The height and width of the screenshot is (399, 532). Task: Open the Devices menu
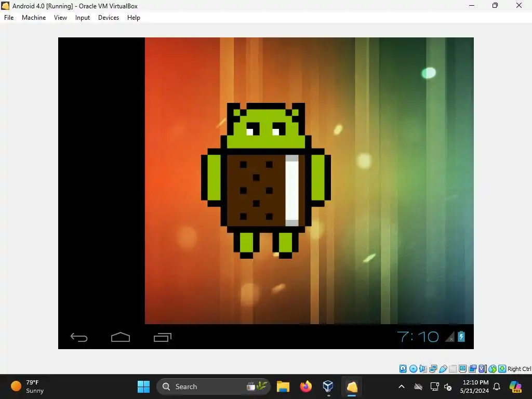click(x=109, y=18)
